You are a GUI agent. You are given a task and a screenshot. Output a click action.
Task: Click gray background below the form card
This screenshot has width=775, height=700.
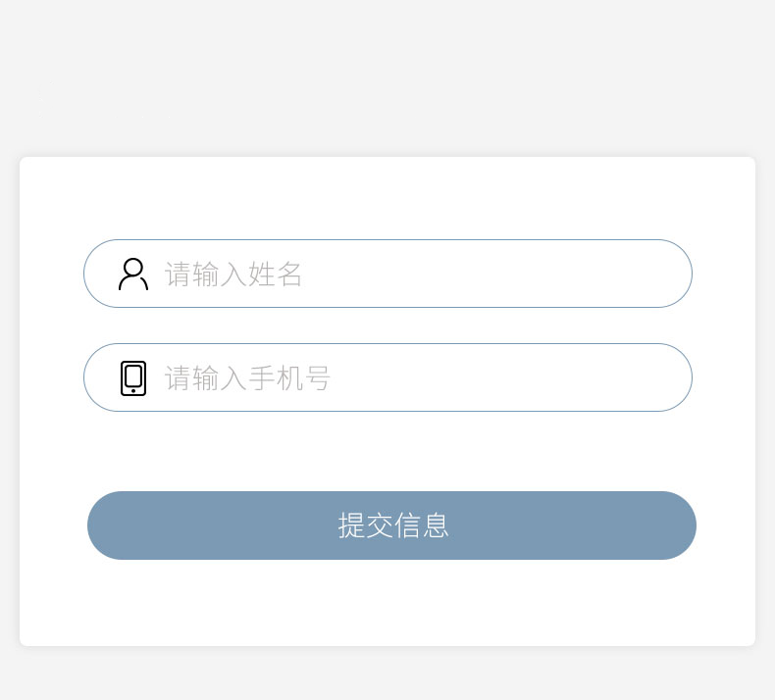pyautogui.click(x=387, y=675)
